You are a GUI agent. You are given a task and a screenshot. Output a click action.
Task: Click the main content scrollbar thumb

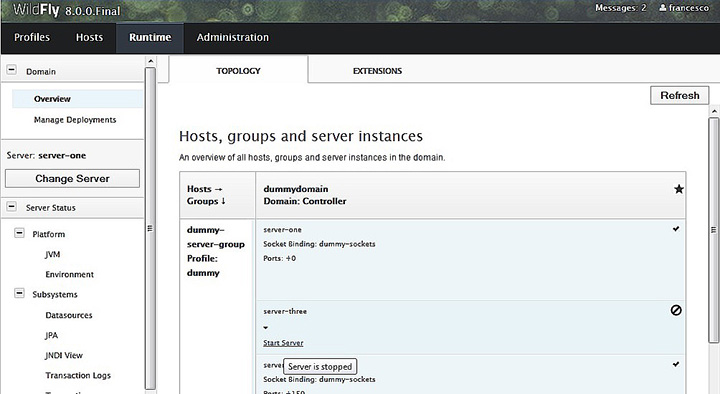click(x=713, y=230)
